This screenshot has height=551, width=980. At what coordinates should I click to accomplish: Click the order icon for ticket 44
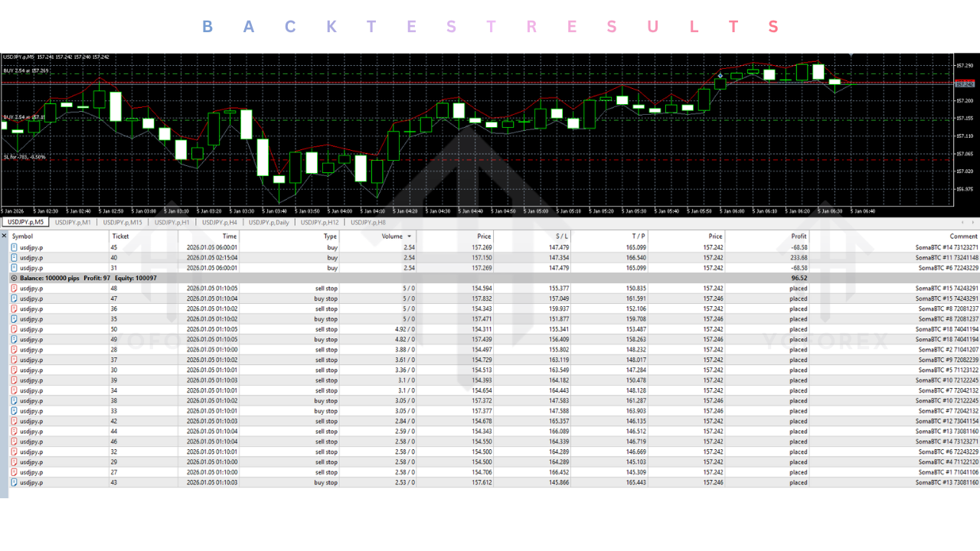[15, 431]
